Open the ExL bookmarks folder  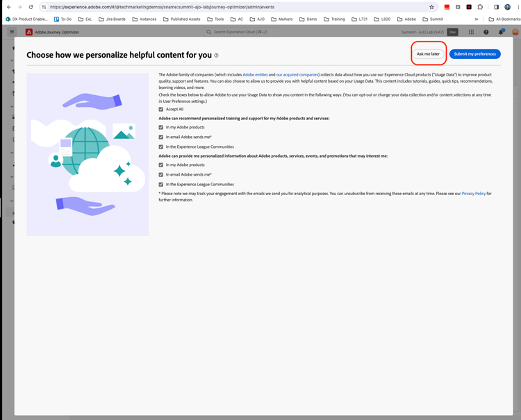[85, 19]
